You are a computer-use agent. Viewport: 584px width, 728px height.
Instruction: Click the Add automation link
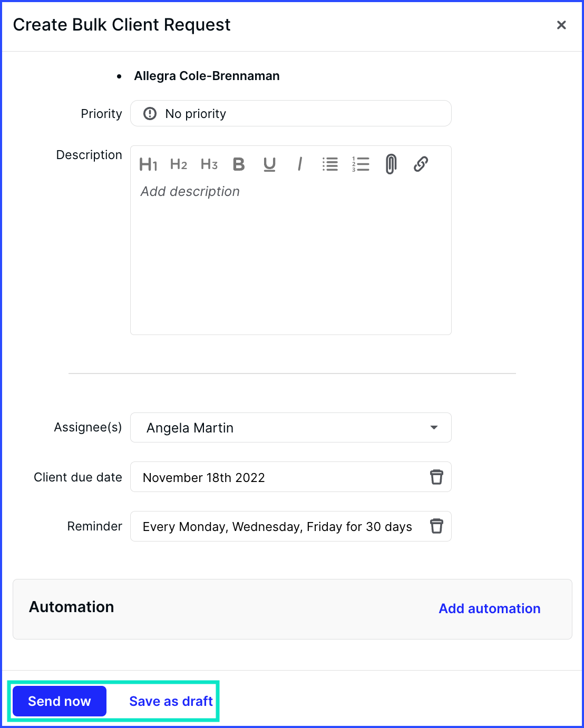tap(490, 608)
